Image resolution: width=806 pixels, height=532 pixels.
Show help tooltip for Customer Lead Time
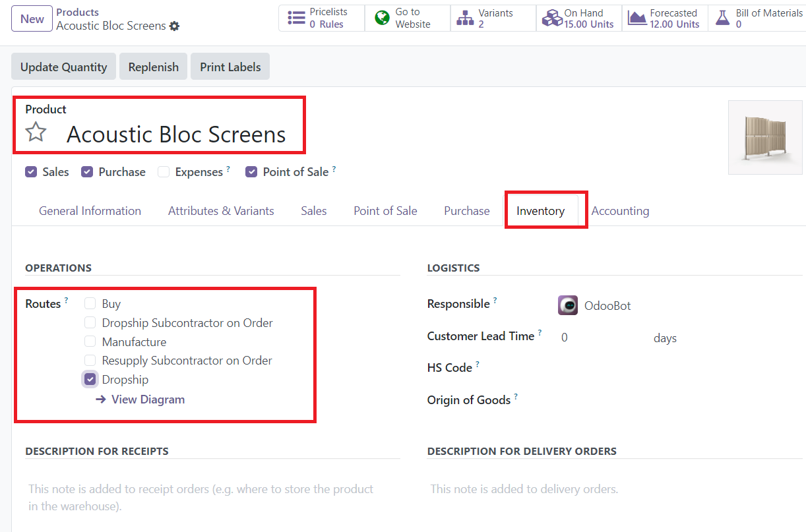click(540, 333)
